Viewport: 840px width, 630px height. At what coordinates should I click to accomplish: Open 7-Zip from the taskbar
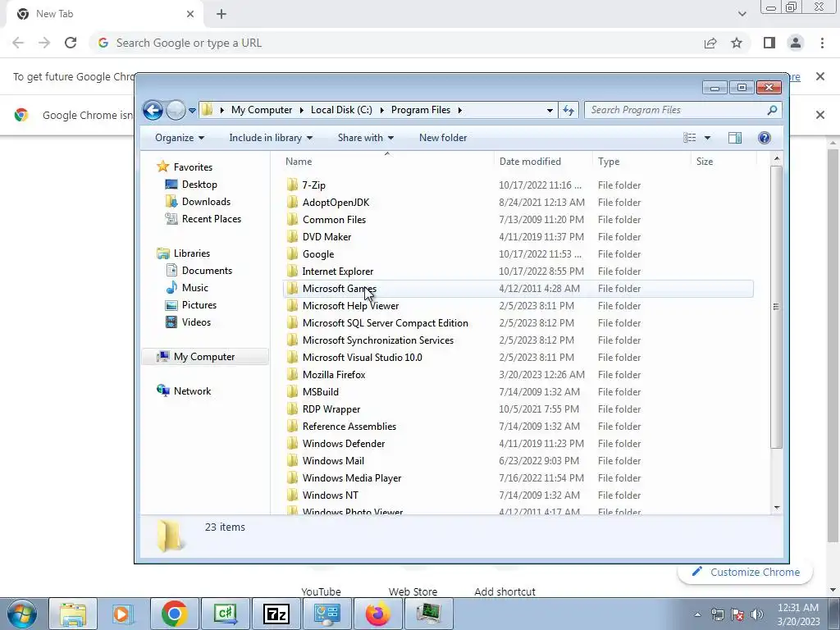pos(276,614)
